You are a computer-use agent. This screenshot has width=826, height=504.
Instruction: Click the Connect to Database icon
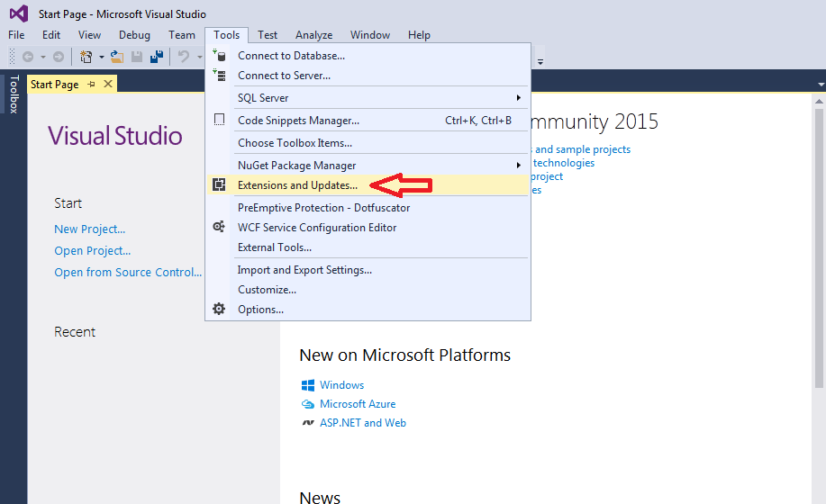(x=219, y=55)
